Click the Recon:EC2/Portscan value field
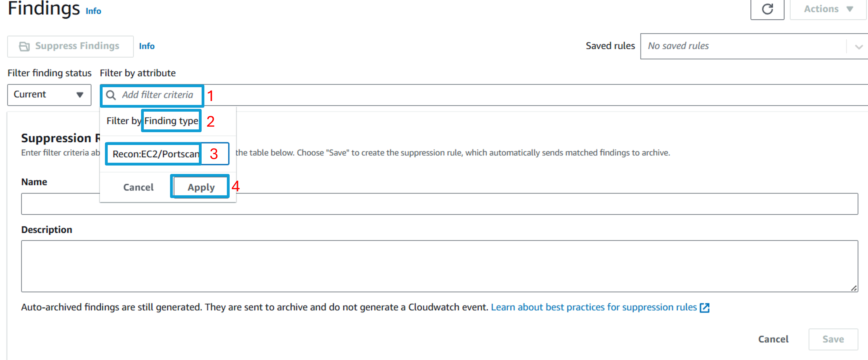Viewport: 868px width, 360px height. [x=167, y=154]
